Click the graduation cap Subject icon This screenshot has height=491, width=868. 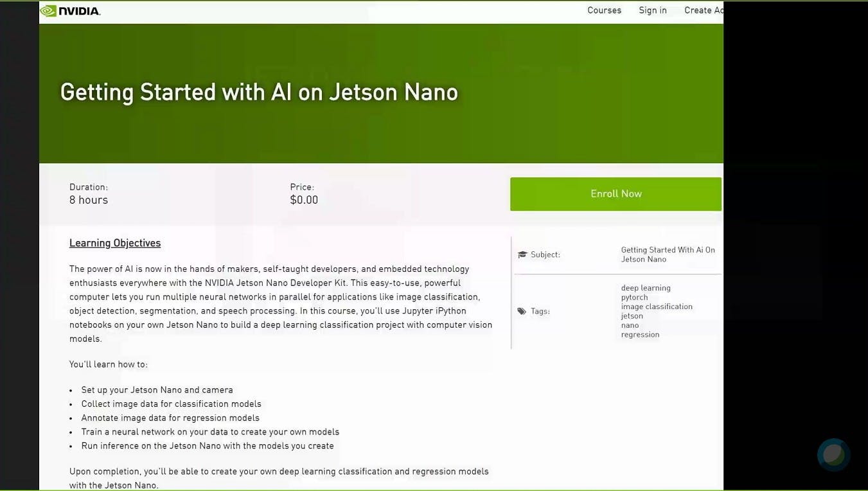pyautogui.click(x=522, y=254)
